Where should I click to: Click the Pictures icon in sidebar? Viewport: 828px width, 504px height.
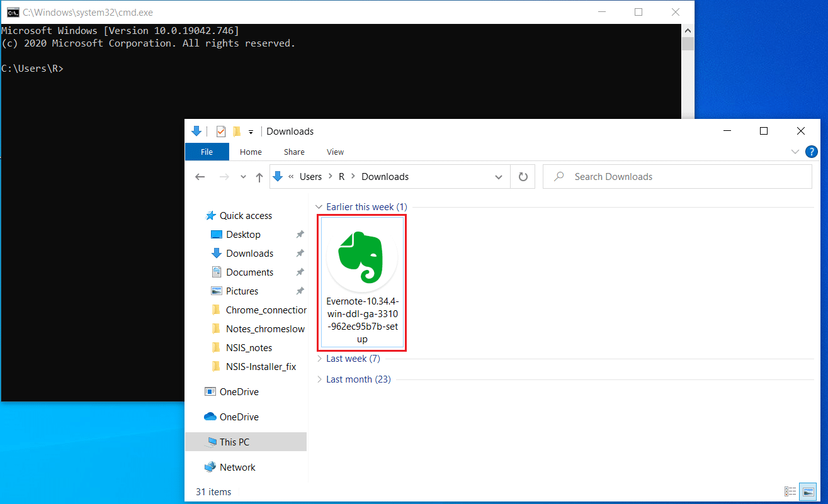(216, 291)
